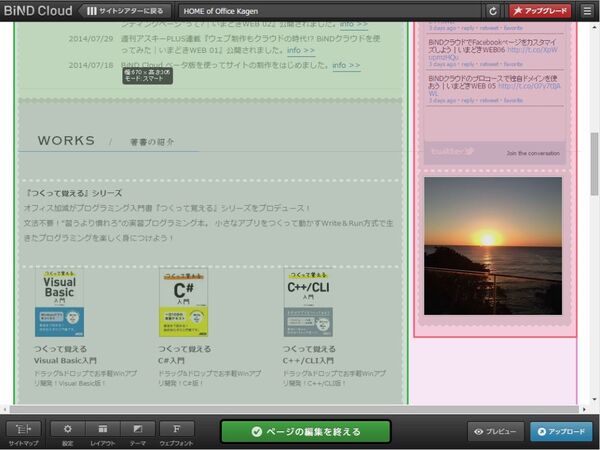Click the つくって覚える C++/CLI入門 title
Screen dimensions: 600x450
pyautogui.click(x=309, y=355)
